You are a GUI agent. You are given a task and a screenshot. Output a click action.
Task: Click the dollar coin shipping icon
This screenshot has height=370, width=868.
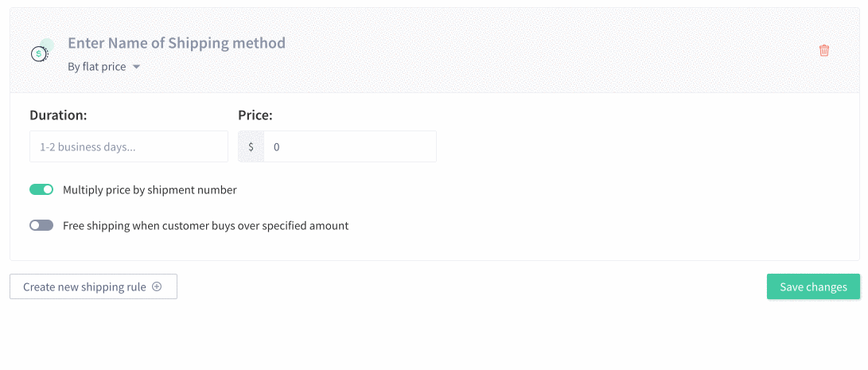(x=41, y=51)
